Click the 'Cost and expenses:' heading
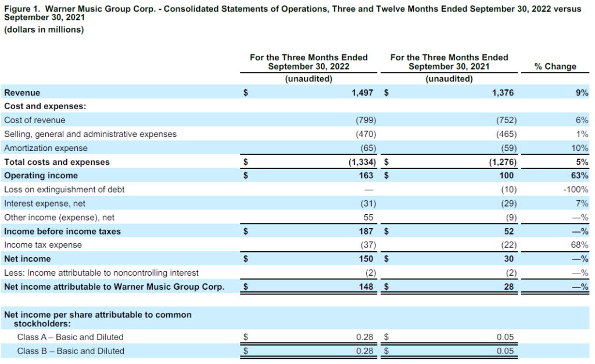Screen dimensions: 595x364 point(45,106)
